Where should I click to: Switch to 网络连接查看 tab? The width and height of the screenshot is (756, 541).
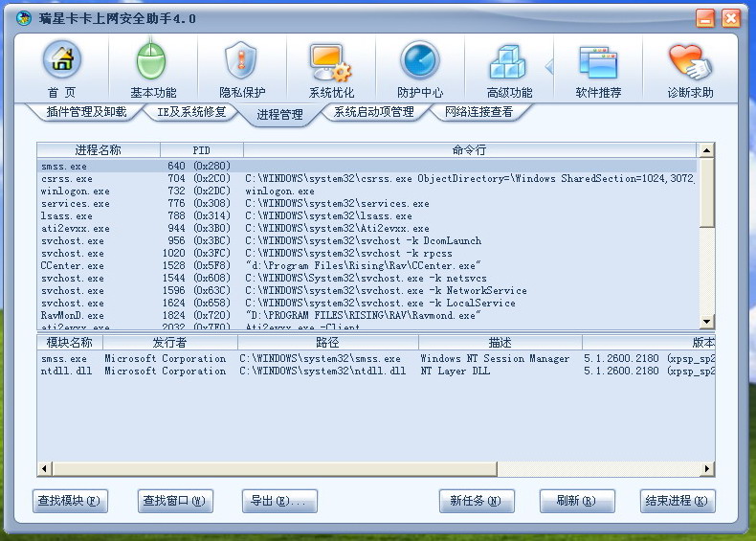[478, 112]
